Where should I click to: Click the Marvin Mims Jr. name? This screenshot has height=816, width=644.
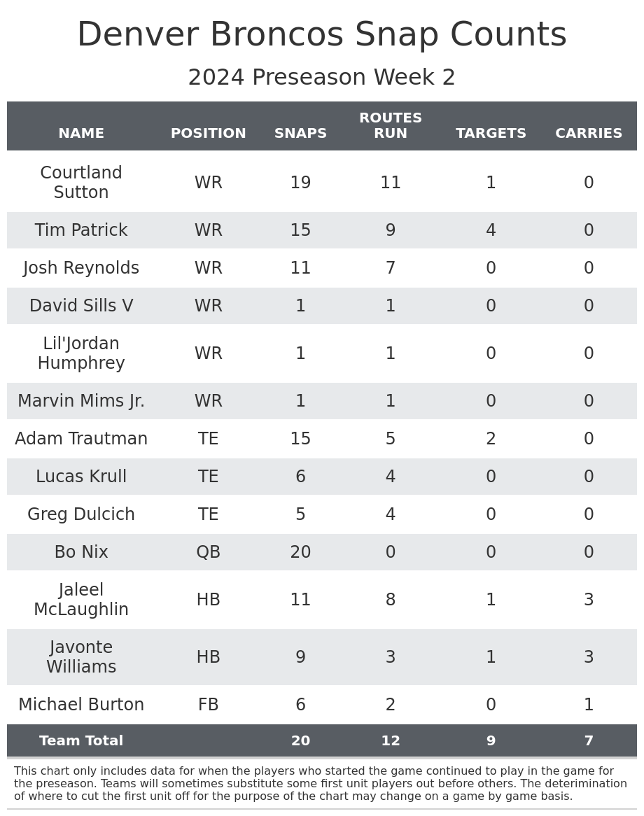tap(81, 401)
